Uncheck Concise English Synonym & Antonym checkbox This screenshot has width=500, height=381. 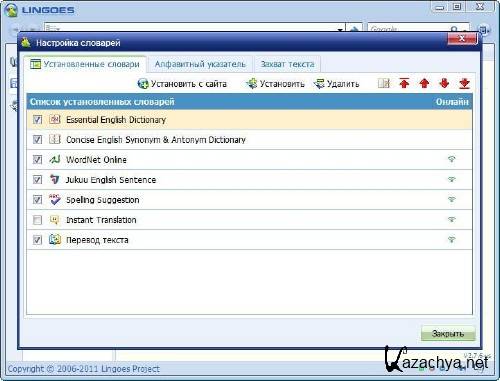37,139
